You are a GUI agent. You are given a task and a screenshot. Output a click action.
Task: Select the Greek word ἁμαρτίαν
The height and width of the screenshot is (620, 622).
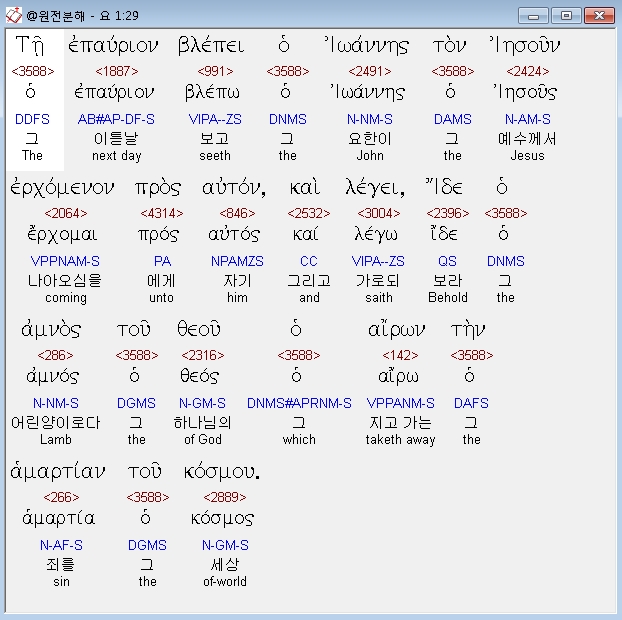58,471
